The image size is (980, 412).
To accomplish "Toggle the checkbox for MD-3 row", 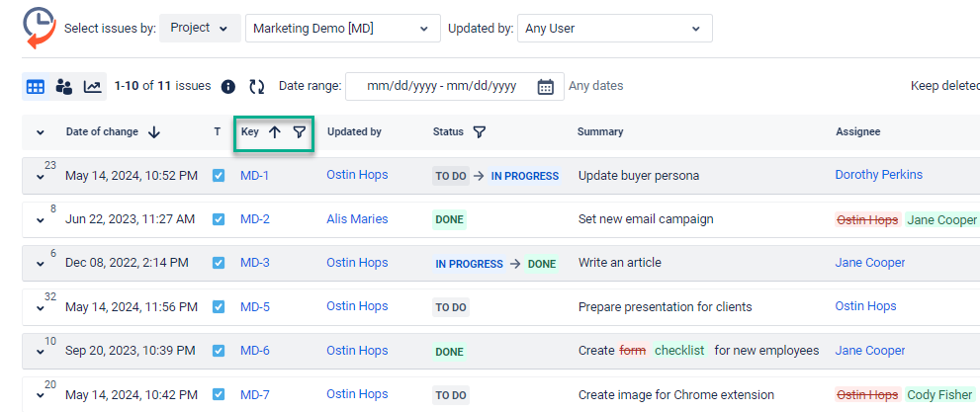I will [219, 263].
